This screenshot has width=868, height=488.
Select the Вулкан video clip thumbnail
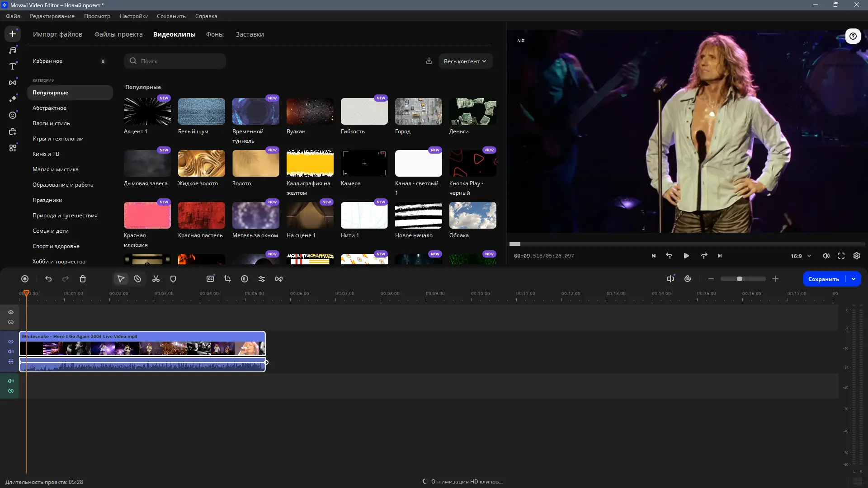(310, 112)
